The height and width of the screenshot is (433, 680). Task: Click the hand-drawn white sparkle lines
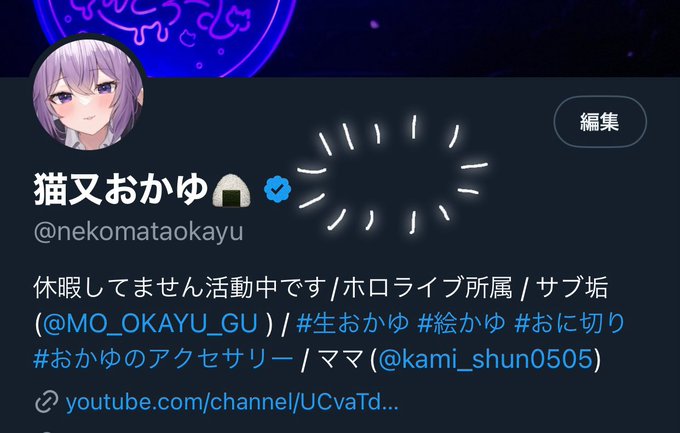tap(392, 173)
